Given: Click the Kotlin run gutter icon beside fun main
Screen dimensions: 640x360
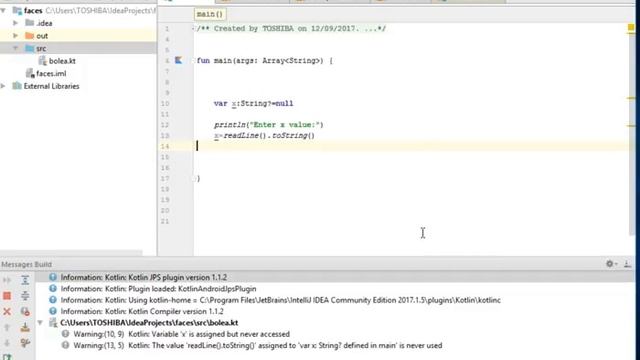Looking at the screenshot, I should [178, 60].
